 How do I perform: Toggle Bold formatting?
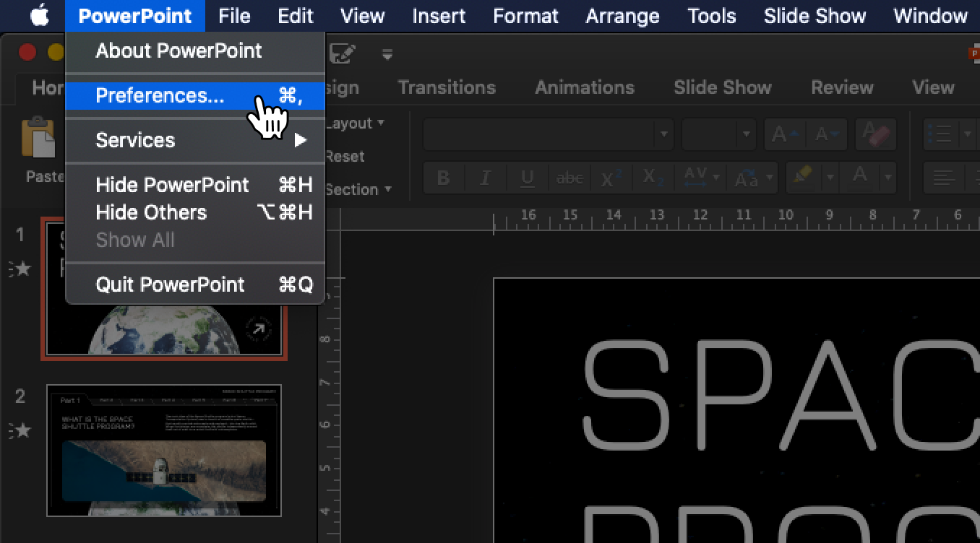(x=444, y=178)
